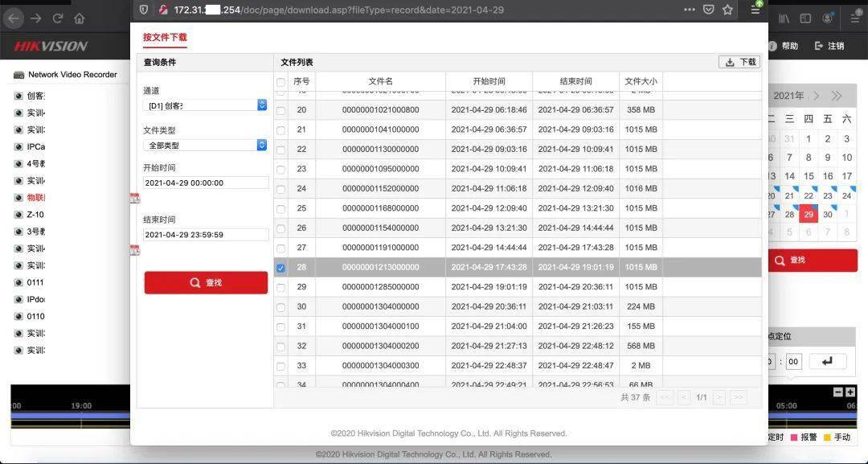The image size is (868, 464).
Task: Open the Firefox hamburger menu
Action: [x=755, y=10]
